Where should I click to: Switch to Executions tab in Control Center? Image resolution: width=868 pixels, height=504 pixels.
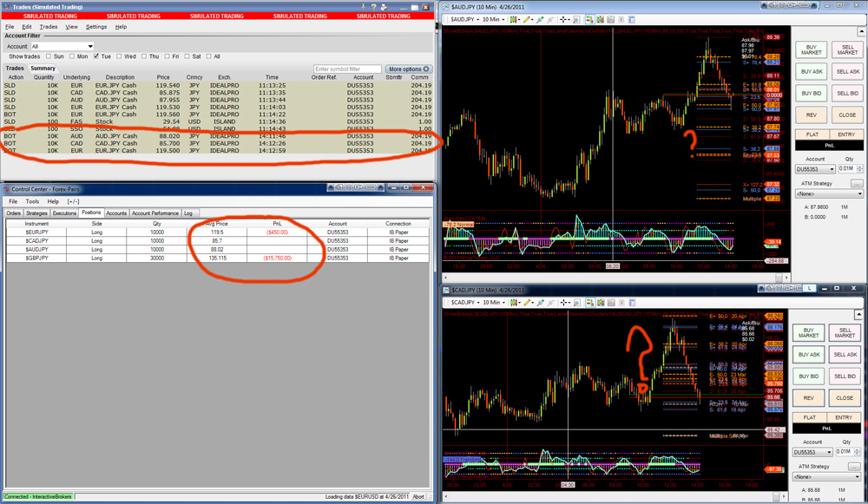pyautogui.click(x=64, y=213)
